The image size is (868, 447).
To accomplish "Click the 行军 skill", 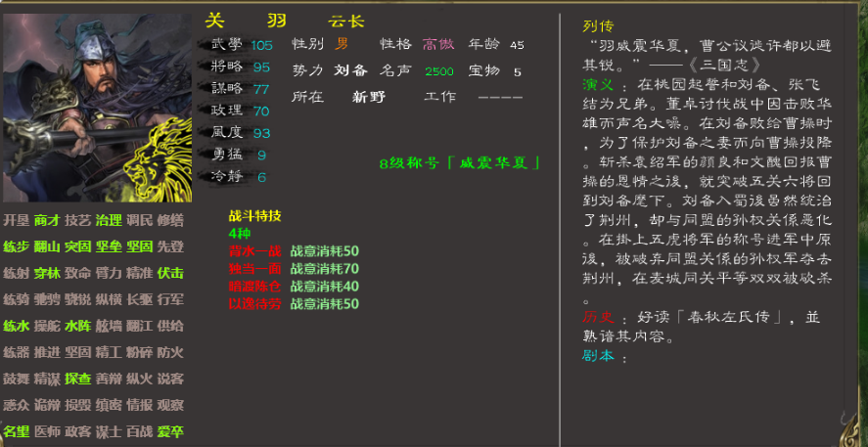I will [170, 300].
